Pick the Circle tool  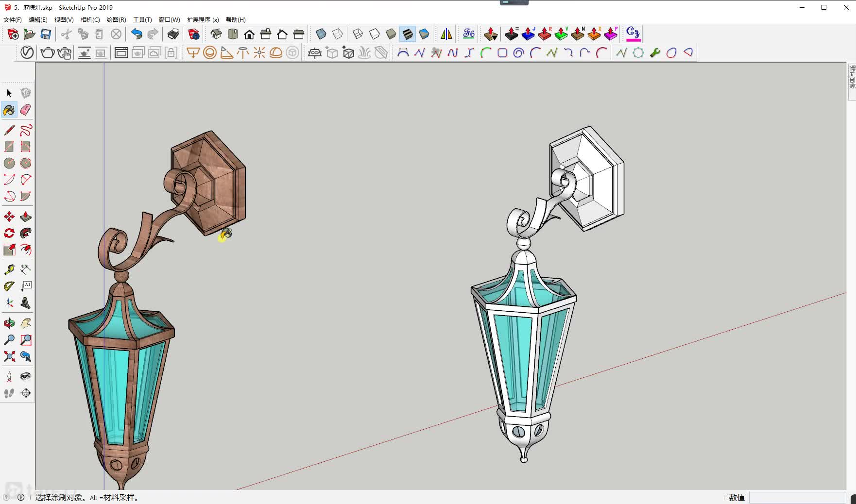9,163
